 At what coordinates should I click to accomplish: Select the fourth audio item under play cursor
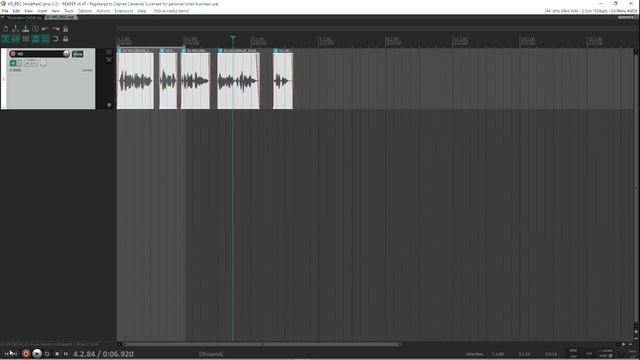[x=238, y=79]
